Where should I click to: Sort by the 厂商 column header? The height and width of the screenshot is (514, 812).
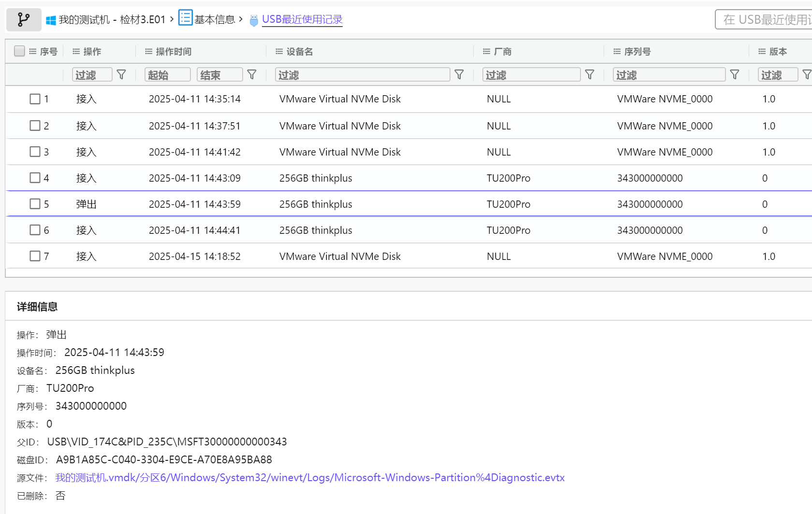[503, 52]
